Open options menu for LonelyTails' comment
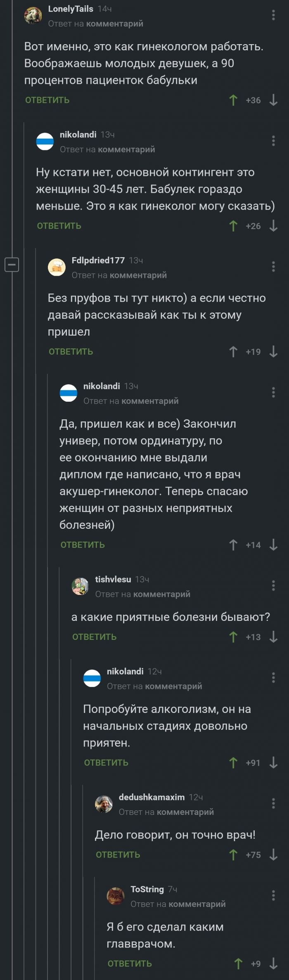This screenshot has width=289, height=980. tap(273, 15)
